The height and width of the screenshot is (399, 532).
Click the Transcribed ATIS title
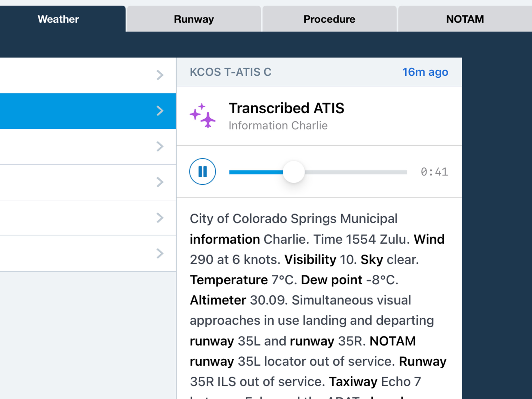[286, 108]
